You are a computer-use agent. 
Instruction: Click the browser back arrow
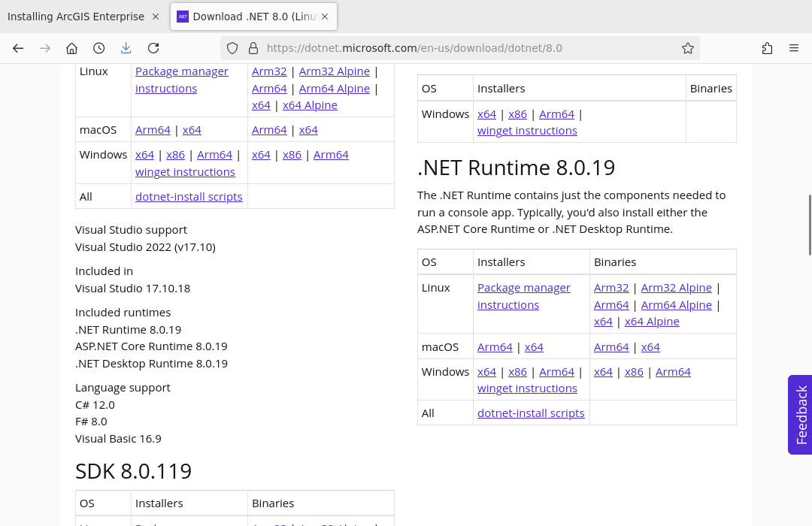18,48
